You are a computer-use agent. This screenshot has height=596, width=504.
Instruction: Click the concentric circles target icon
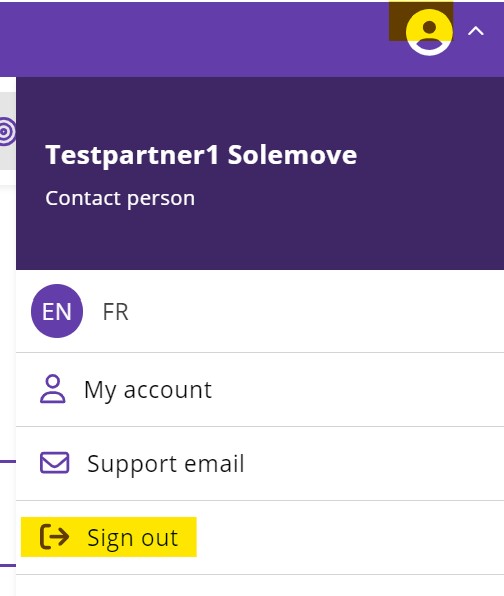click(6, 132)
